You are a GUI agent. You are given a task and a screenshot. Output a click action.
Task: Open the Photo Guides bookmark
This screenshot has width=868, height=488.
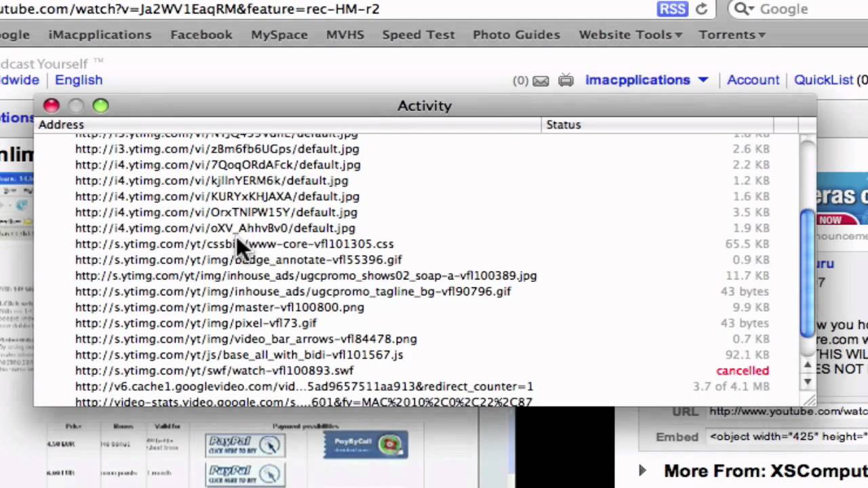pyautogui.click(x=516, y=35)
